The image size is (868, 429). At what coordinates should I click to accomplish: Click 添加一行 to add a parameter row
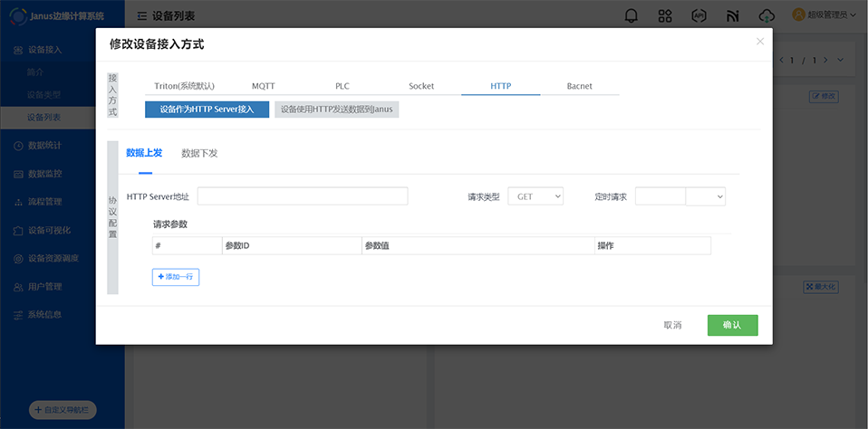point(176,277)
